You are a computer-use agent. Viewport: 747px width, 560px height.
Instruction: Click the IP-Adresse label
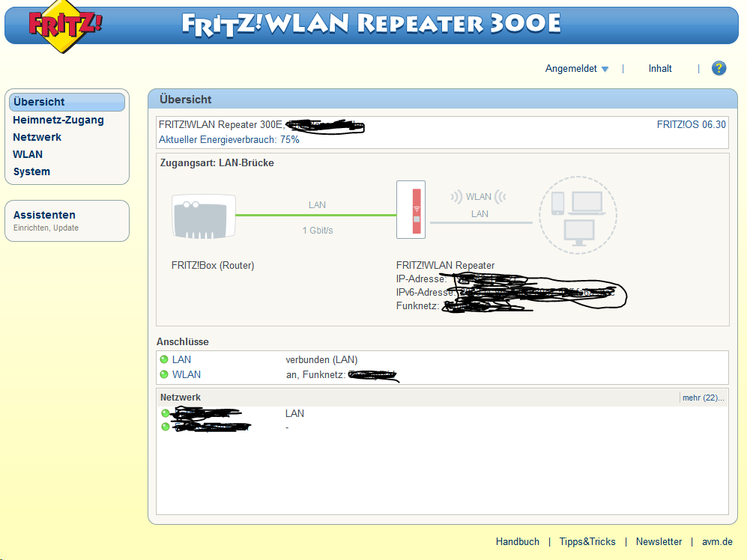(421, 279)
